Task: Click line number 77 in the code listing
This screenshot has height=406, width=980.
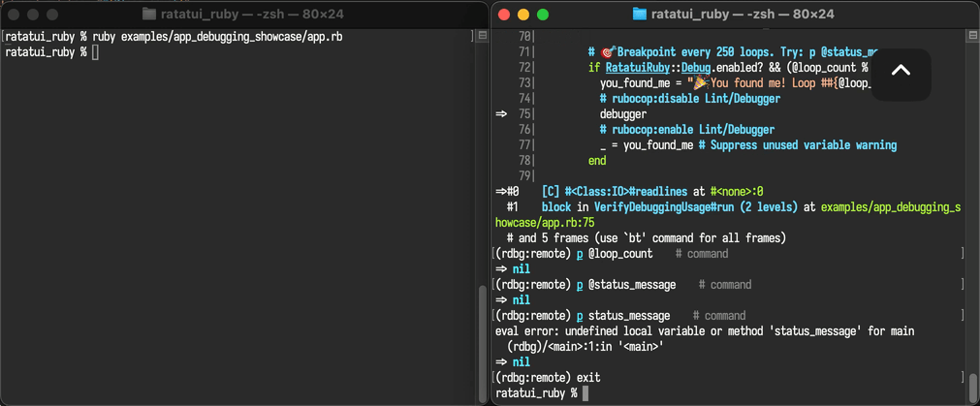Action: [523, 145]
